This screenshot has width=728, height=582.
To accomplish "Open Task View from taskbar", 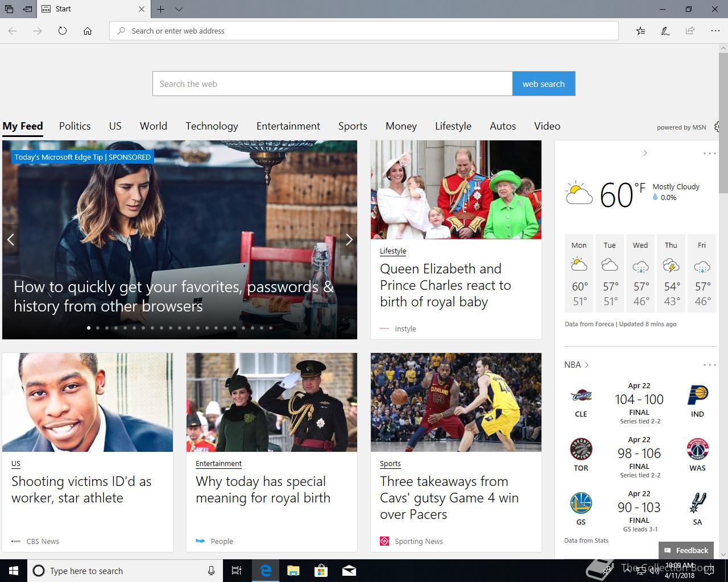I will click(x=237, y=571).
